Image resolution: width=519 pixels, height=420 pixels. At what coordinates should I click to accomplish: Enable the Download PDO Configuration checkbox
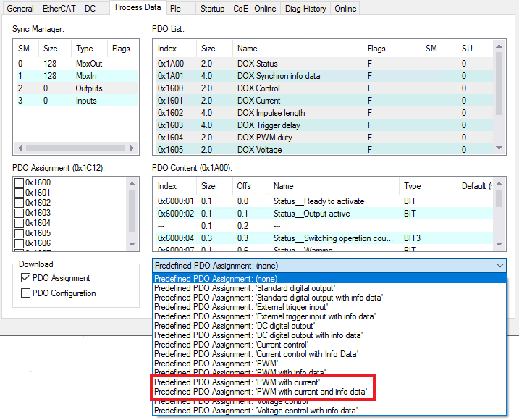click(25, 293)
